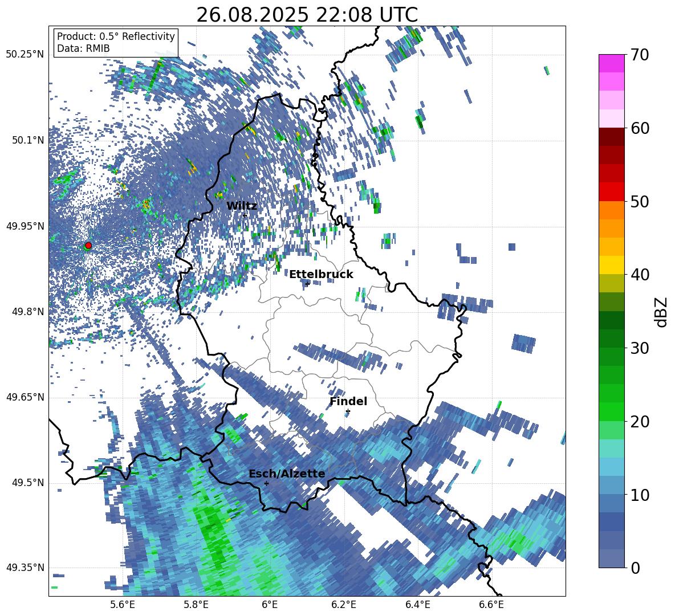Click the bright green colorbar segment above 20
The height and width of the screenshot is (616, 675).
[612, 411]
